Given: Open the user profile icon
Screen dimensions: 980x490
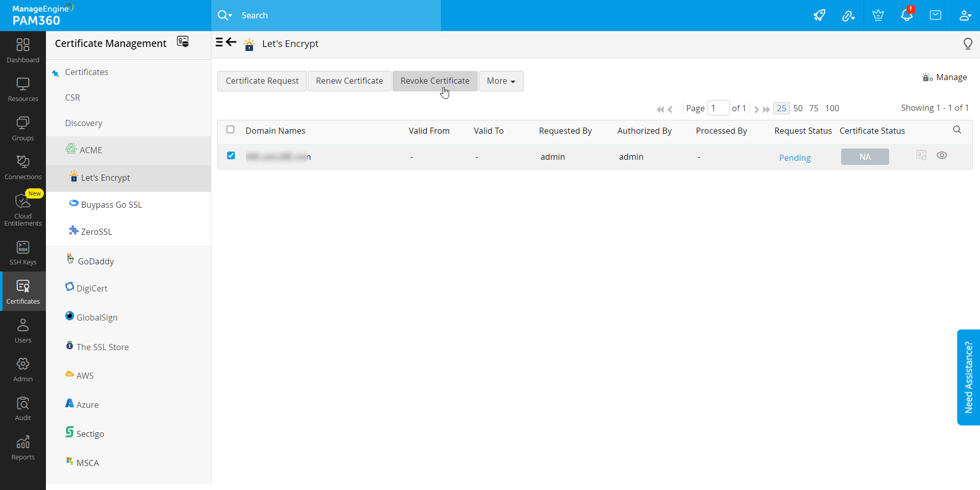Looking at the screenshot, I should [x=965, y=15].
